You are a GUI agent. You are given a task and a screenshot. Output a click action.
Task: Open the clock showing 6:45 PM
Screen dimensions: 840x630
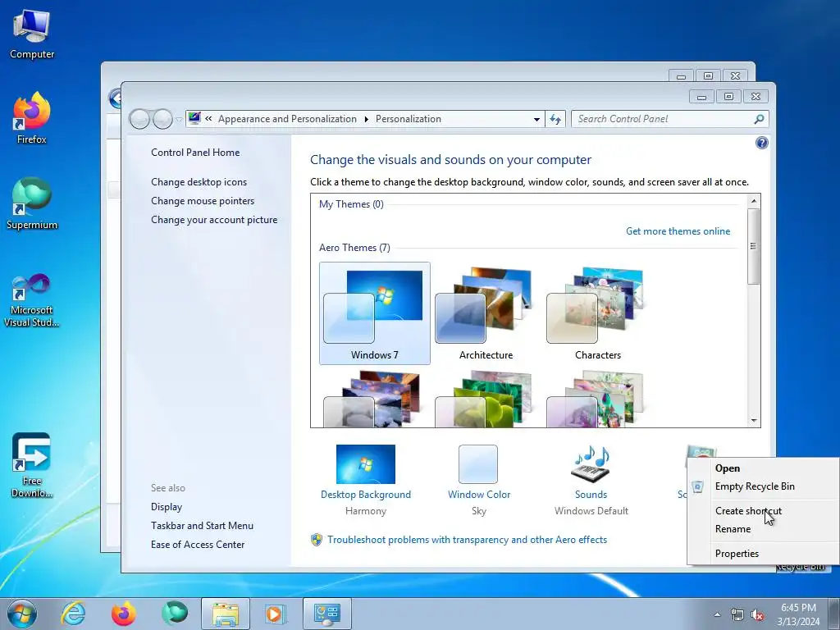[798, 614]
